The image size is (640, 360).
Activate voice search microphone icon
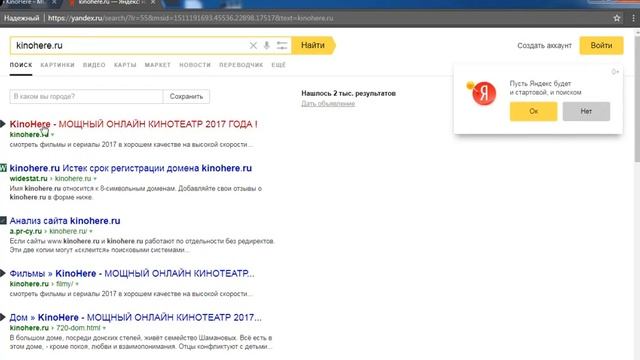point(267,45)
